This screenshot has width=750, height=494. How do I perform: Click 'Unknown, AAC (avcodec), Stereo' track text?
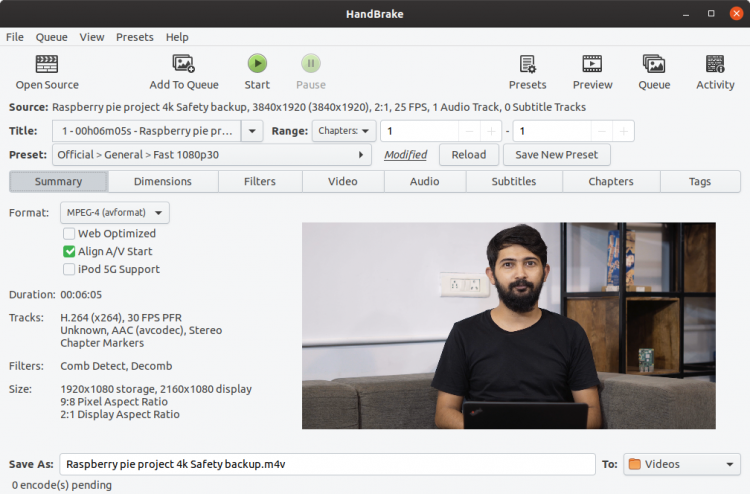pyautogui.click(x=141, y=330)
